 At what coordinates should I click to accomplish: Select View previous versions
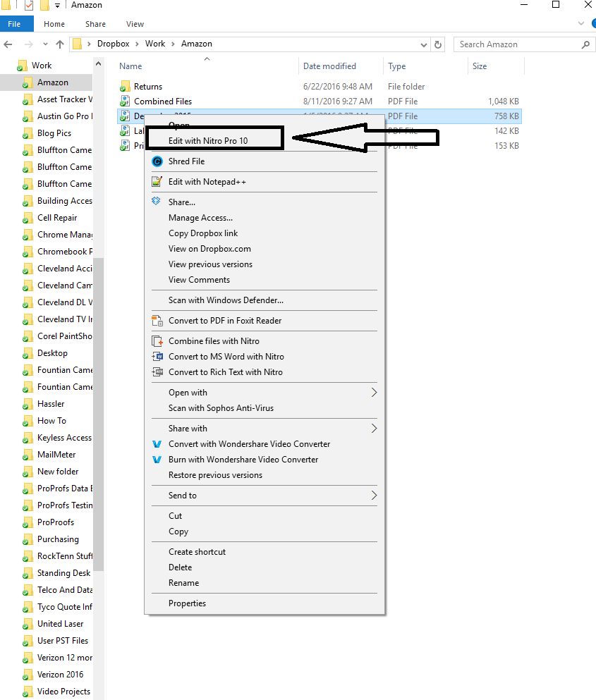coord(210,264)
